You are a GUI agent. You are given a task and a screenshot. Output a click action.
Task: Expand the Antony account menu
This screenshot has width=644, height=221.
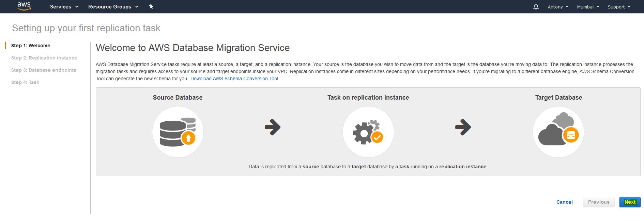tap(558, 7)
